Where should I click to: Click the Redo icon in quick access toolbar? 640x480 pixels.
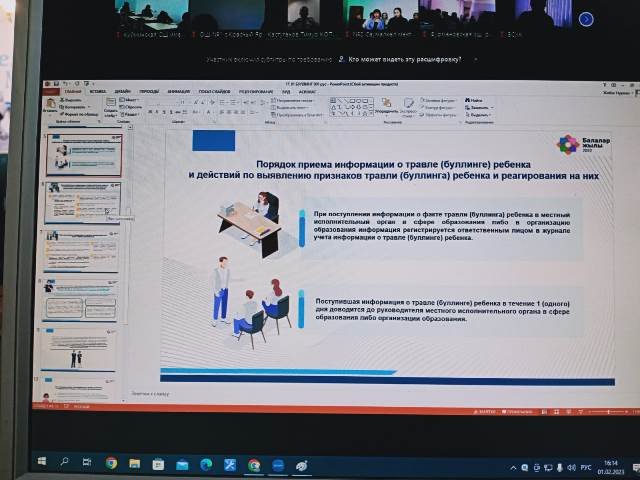(76, 84)
